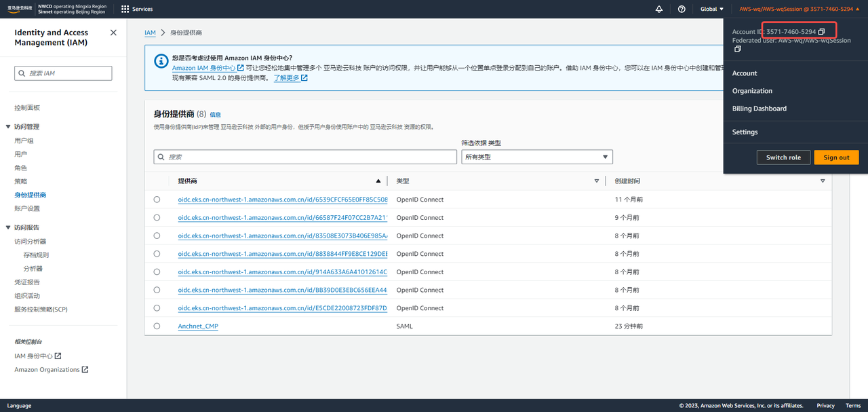Open the notifications bell
868x412 pixels.
coord(659,9)
